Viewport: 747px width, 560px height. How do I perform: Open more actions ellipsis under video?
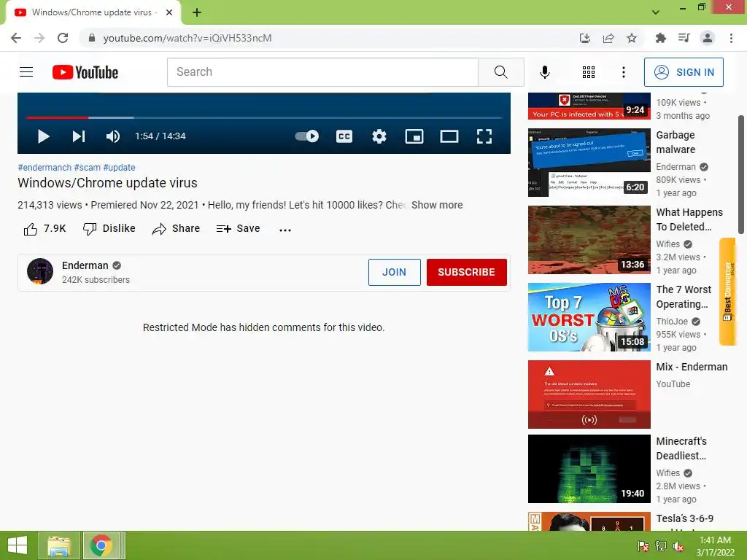pyautogui.click(x=285, y=230)
